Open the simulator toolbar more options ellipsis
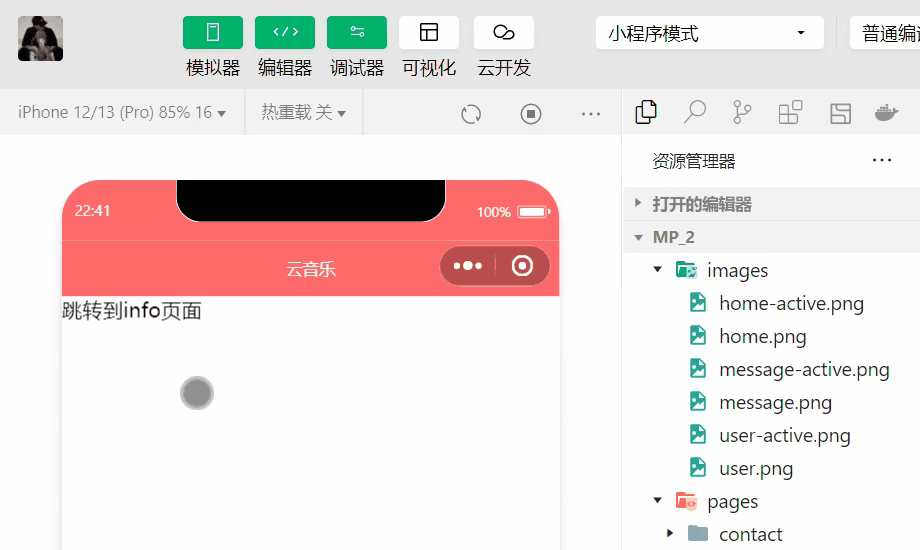The height and width of the screenshot is (550, 920). click(591, 114)
